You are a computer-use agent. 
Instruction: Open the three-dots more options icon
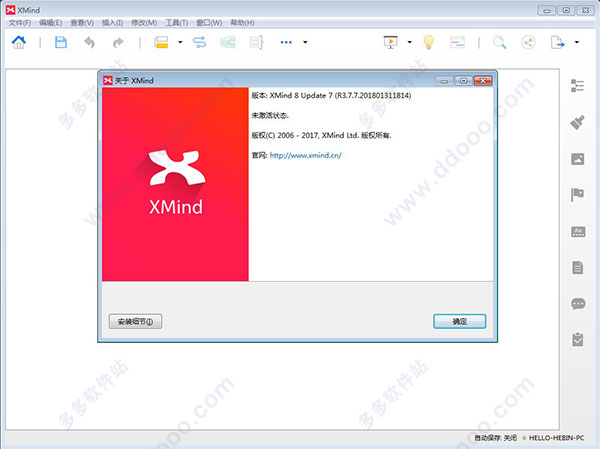click(x=286, y=42)
